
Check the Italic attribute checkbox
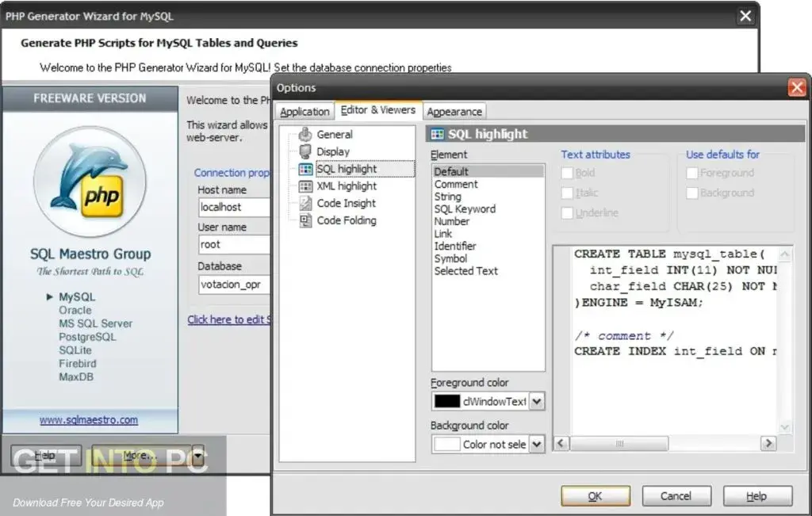(567, 193)
